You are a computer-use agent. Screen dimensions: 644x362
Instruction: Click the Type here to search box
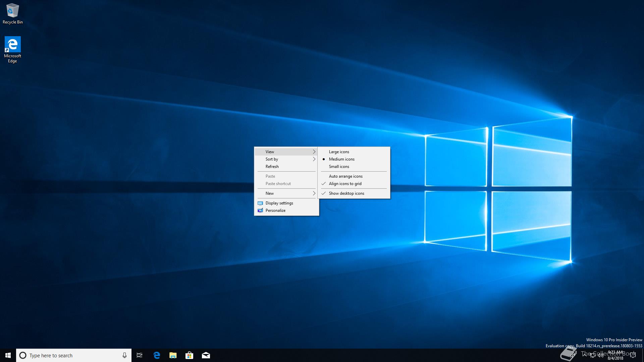click(70, 355)
